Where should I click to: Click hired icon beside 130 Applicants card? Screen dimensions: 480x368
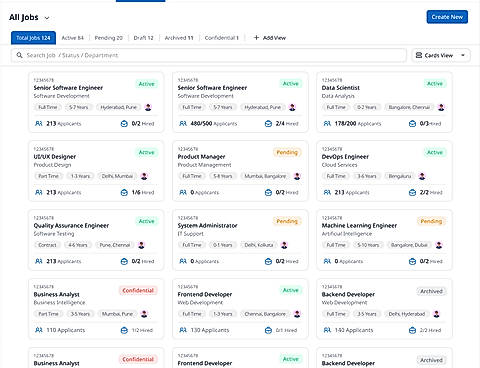[268, 330]
